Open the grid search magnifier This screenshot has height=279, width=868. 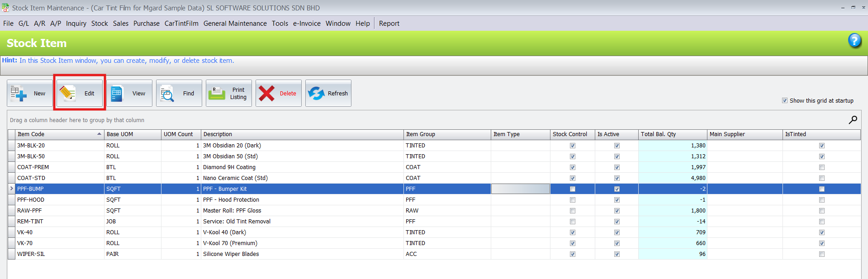pyautogui.click(x=853, y=120)
